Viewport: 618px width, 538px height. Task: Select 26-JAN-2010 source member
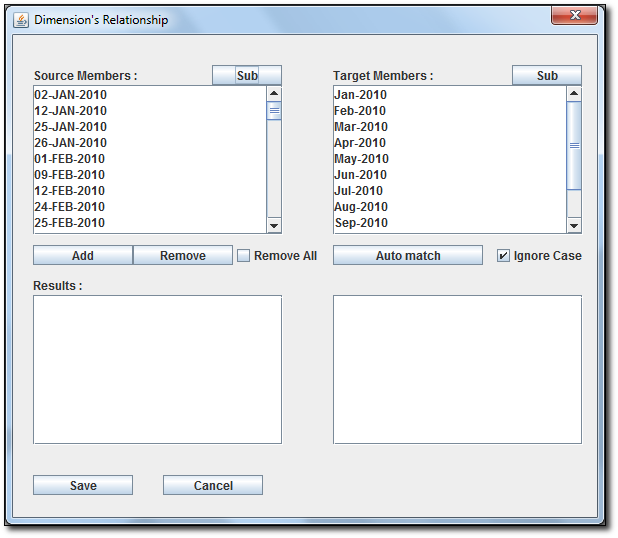70,143
